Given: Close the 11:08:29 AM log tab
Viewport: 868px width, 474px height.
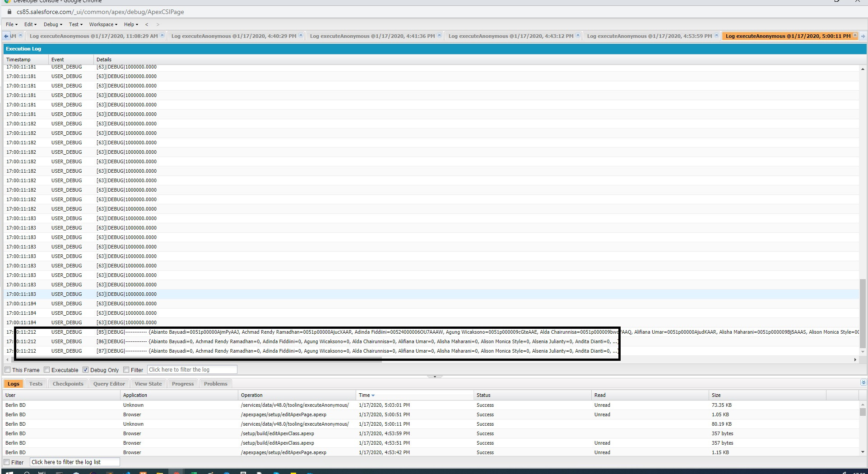Looking at the screenshot, I should click(x=162, y=35).
